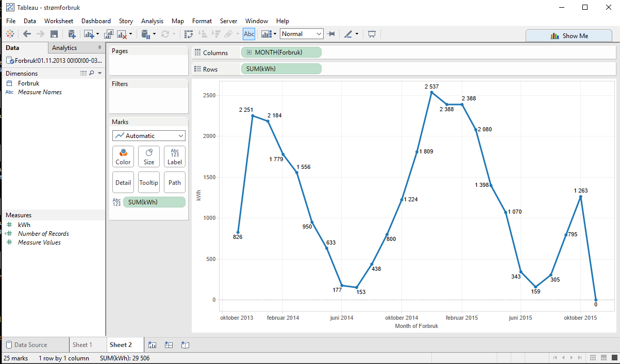Open the Format menu
This screenshot has width=620, height=364.
tap(202, 21)
